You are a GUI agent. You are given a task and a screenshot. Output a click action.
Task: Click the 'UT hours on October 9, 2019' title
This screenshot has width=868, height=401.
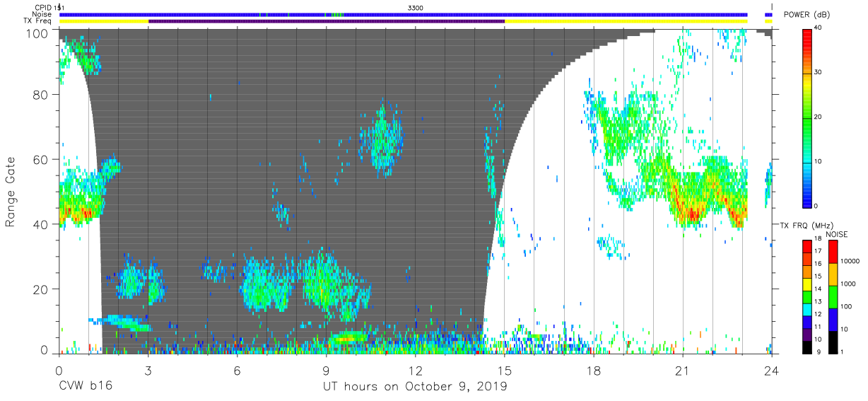(x=415, y=386)
